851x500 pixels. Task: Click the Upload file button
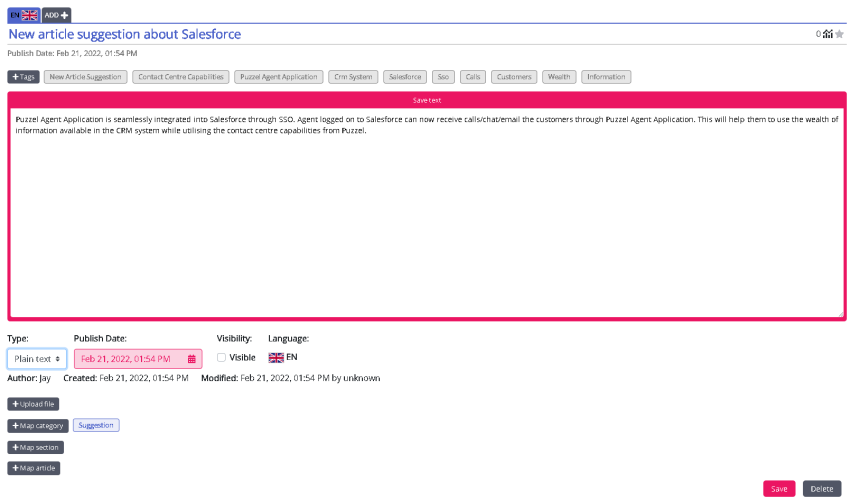tap(33, 404)
